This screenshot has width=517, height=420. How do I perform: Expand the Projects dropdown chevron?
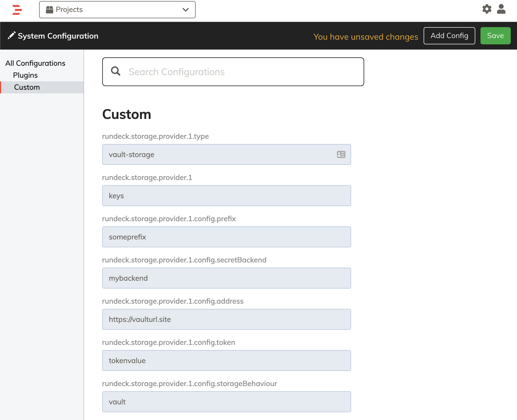185,10
